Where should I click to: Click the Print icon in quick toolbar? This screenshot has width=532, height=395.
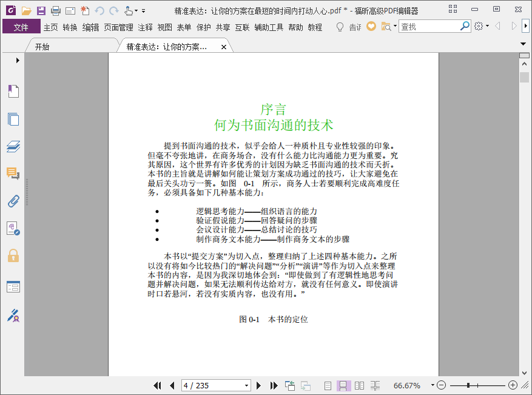(x=55, y=10)
